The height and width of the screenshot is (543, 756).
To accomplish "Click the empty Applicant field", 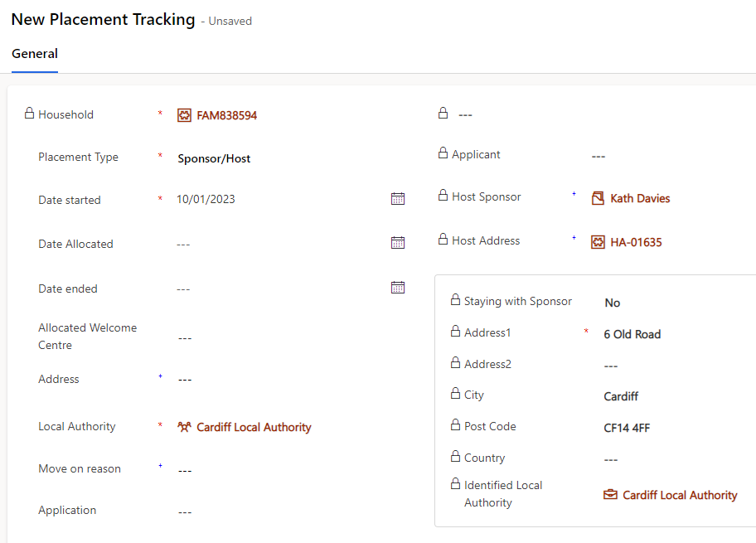I will (x=598, y=154).
